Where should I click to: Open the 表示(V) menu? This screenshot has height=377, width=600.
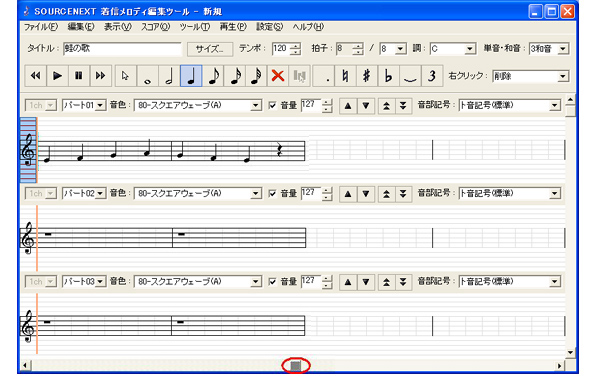(x=118, y=27)
